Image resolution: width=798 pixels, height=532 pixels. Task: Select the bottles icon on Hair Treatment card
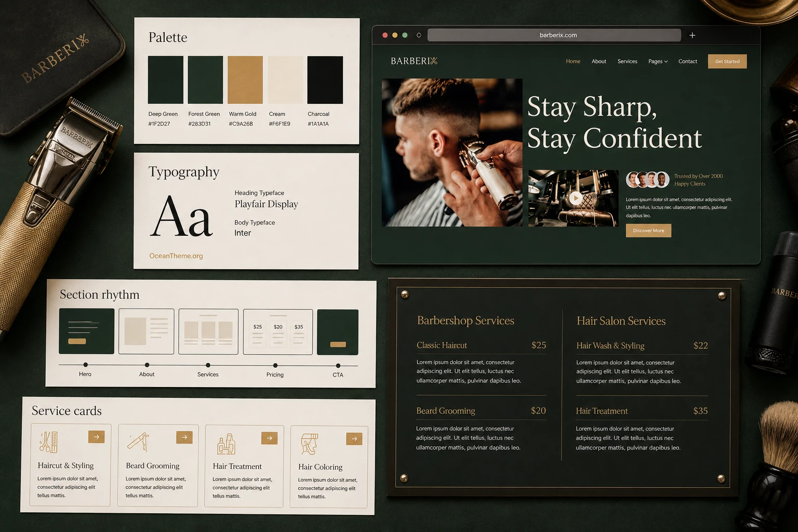(x=226, y=444)
